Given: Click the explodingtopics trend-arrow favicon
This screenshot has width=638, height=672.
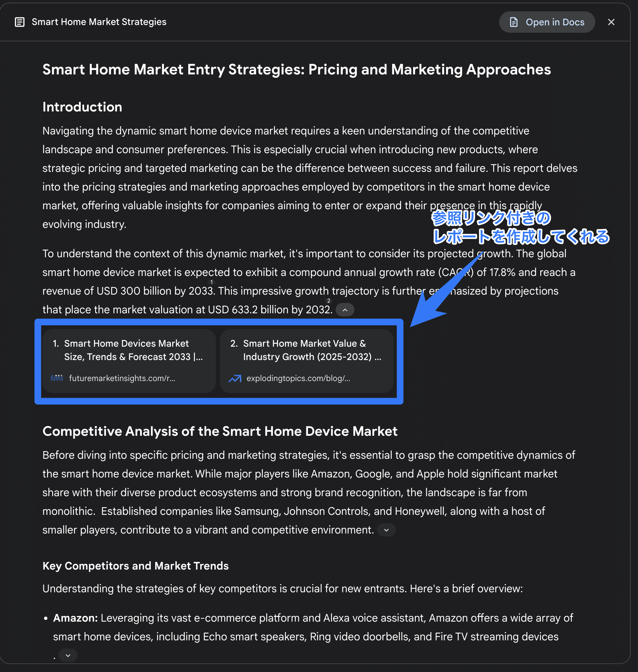Looking at the screenshot, I should 235,378.
